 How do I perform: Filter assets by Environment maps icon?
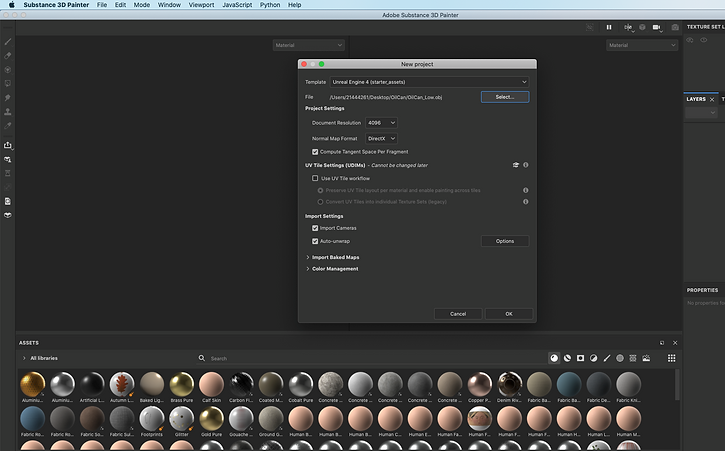(646, 358)
